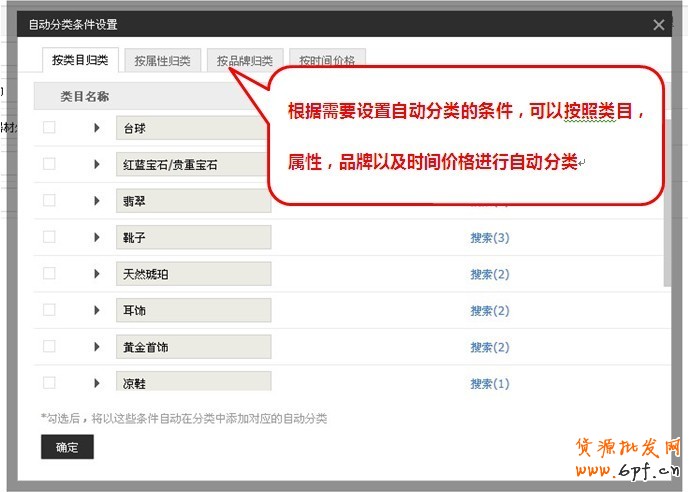Click 搜索(1) link for 凉鞋
The image size is (690, 492).
489,384
